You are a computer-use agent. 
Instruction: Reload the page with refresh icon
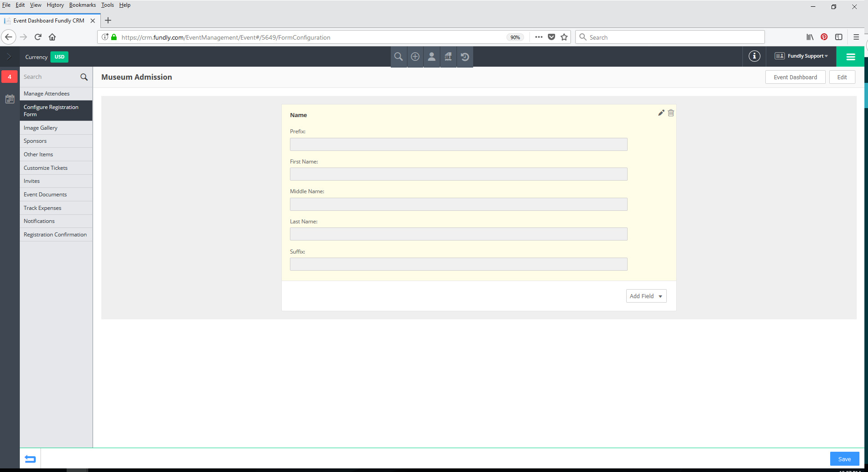38,37
